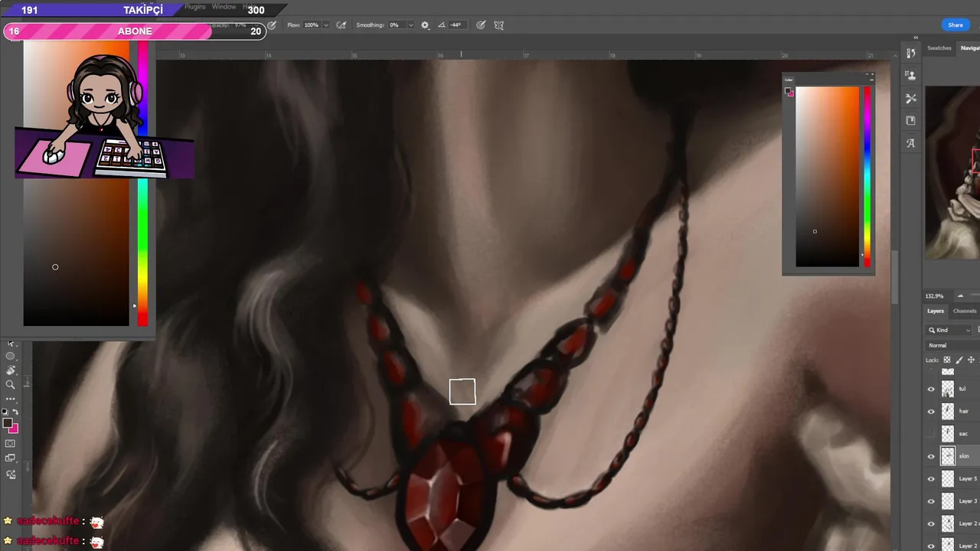The image size is (980, 551).
Task: Enable airbrush build-up effects icon
Action: coord(341,25)
